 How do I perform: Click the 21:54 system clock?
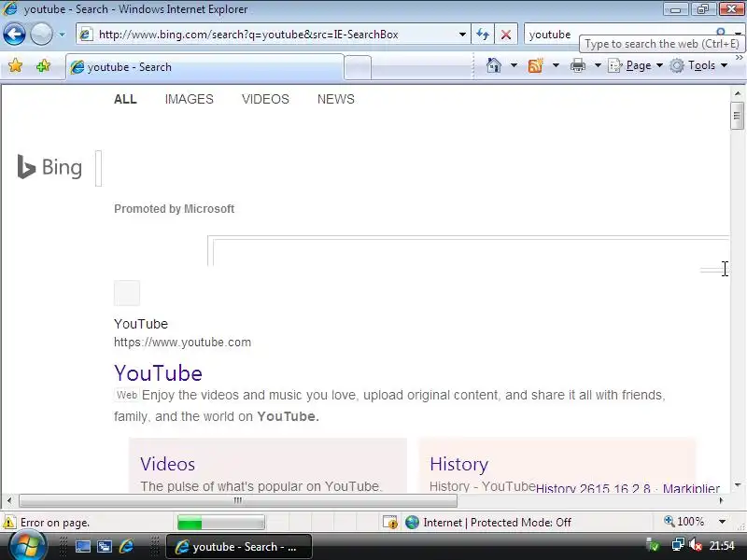tap(722, 546)
